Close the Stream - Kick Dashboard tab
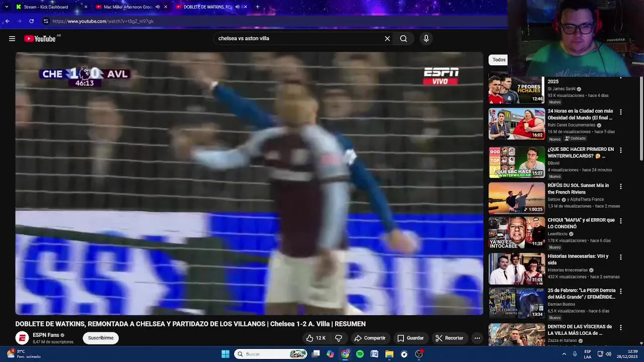Viewport: 644px width, 362px height. (x=86, y=7)
